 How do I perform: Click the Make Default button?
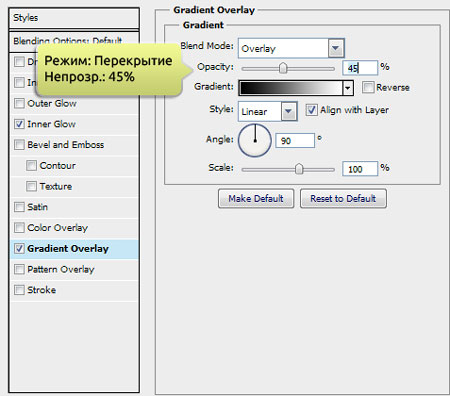(256, 199)
